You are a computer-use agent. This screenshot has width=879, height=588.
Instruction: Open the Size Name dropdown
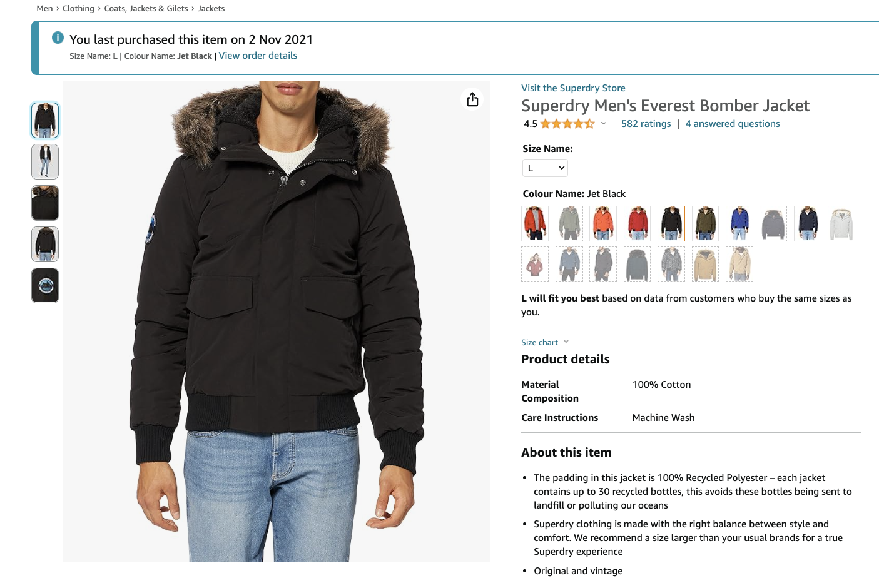coord(545,168)
